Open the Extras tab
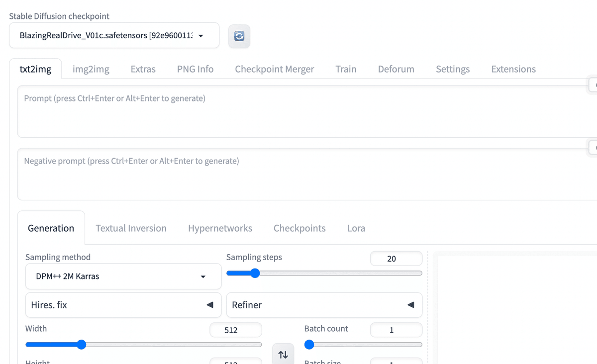 coord(143,69)
